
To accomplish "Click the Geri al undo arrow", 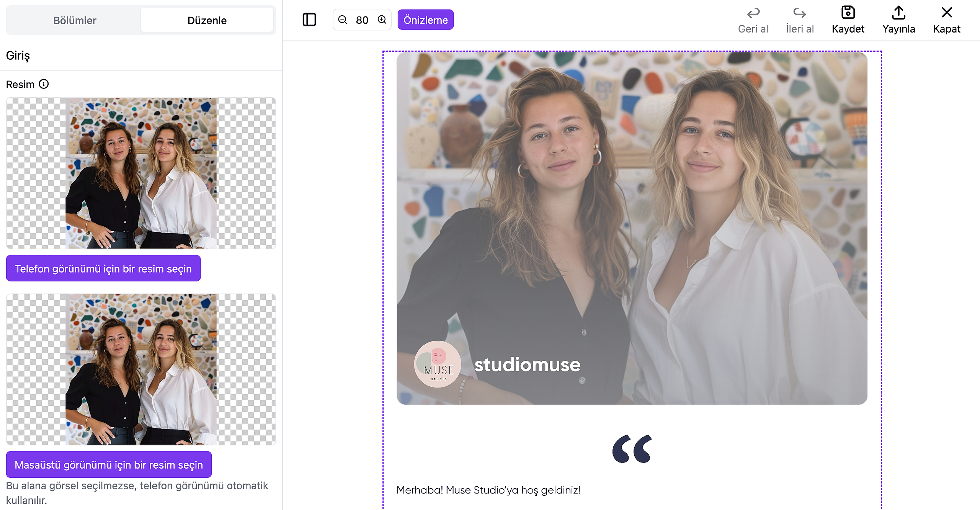I will click(753, 13).
